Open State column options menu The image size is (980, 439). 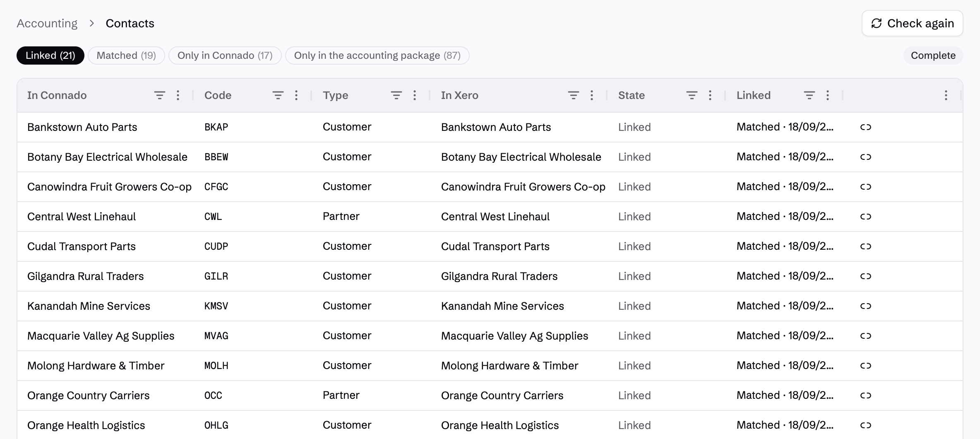(x=710, y=95)
